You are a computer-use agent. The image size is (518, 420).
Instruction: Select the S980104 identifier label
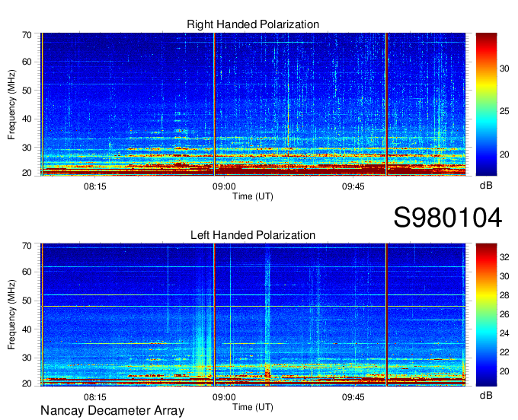click(448, 218)
